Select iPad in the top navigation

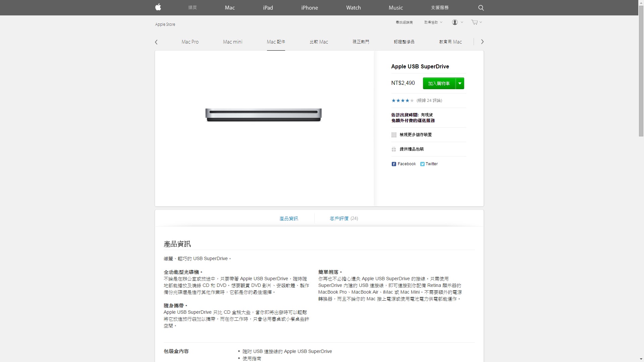(268, 8)
